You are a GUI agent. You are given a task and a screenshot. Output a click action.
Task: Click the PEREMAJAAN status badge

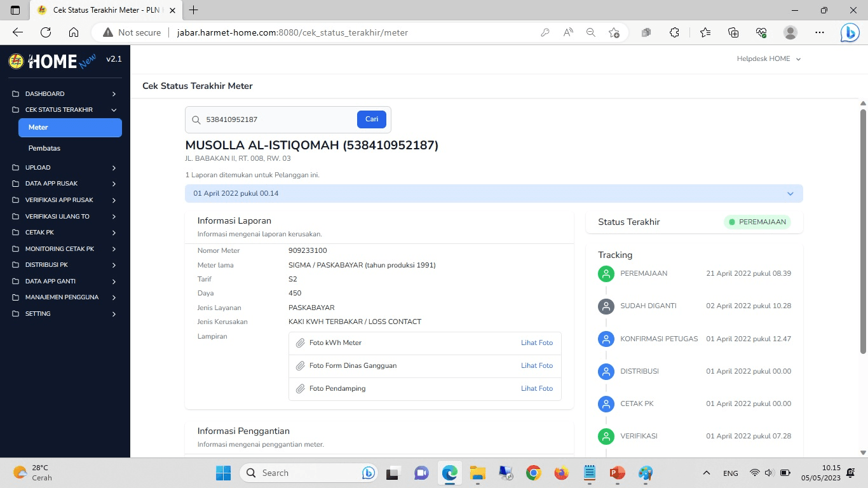757,222
